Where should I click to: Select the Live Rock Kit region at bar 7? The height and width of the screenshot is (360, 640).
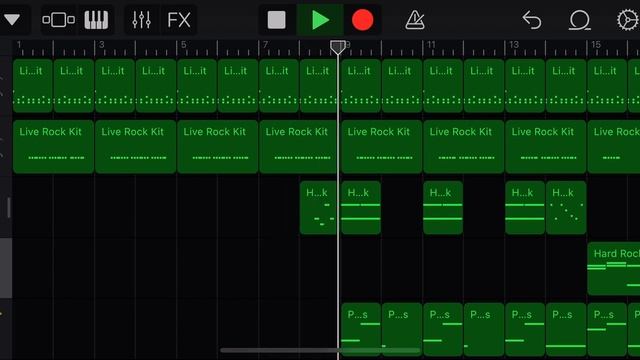[x=298, y=147]
